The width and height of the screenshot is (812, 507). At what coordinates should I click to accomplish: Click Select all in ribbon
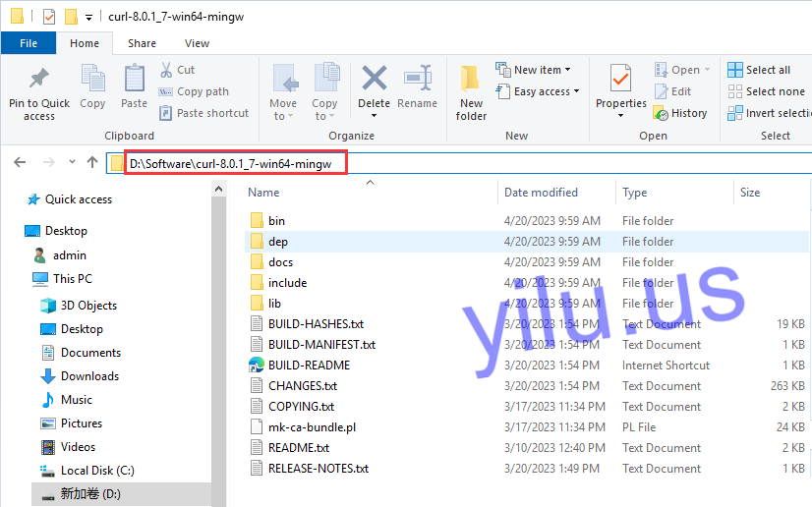759,70
